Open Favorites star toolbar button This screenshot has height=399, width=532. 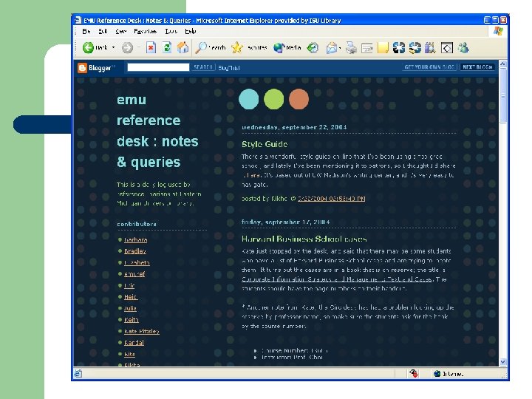(237, 48)
